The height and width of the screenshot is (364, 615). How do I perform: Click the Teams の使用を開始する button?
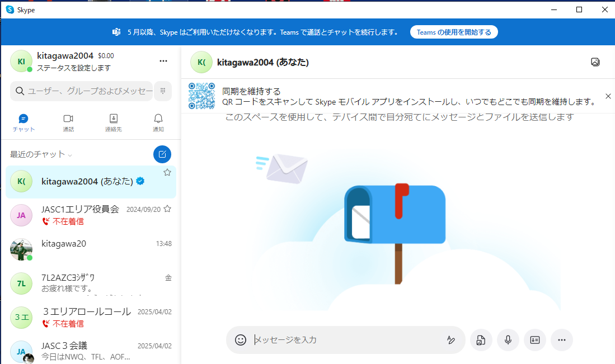pos(454,32)
